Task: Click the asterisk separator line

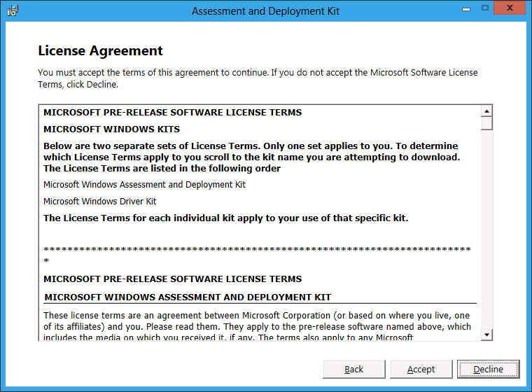Action: (256, 249)
